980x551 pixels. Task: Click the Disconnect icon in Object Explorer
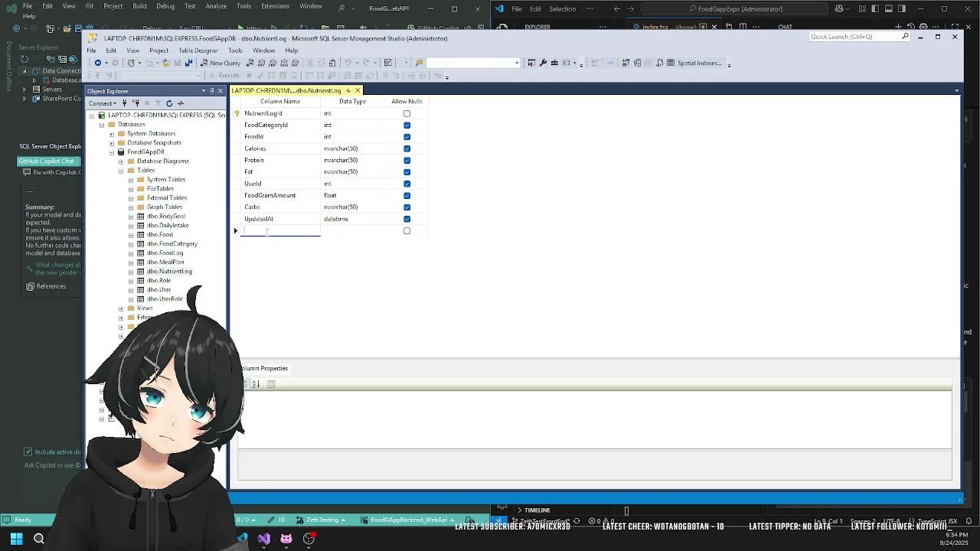tap(136, 103)
